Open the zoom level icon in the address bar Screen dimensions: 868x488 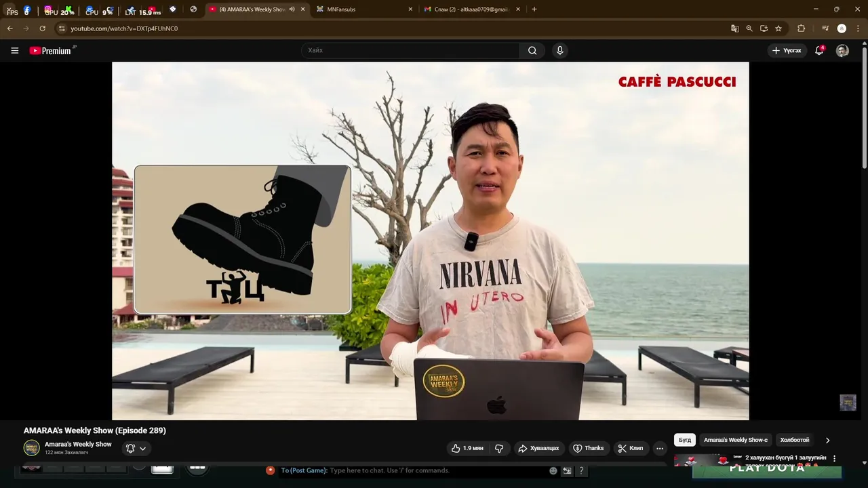coord(749,28)
